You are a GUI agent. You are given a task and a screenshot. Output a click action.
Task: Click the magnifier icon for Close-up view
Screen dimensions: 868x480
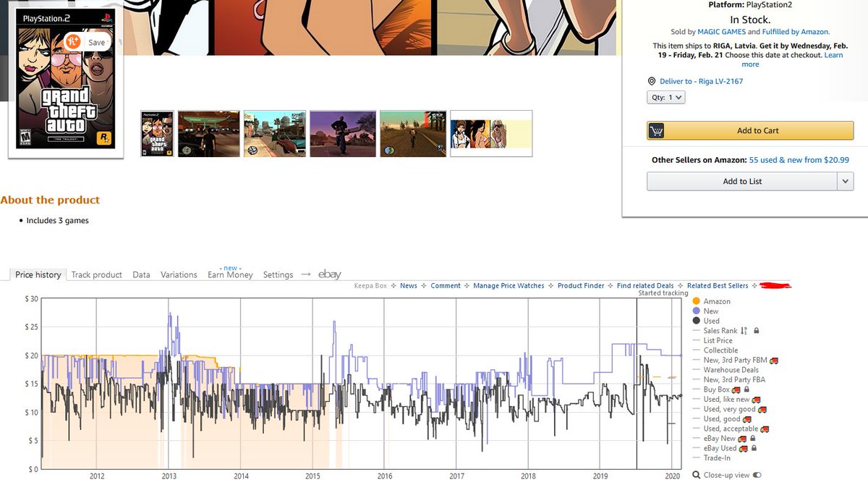pyautogui.click(x=696, y=475)
